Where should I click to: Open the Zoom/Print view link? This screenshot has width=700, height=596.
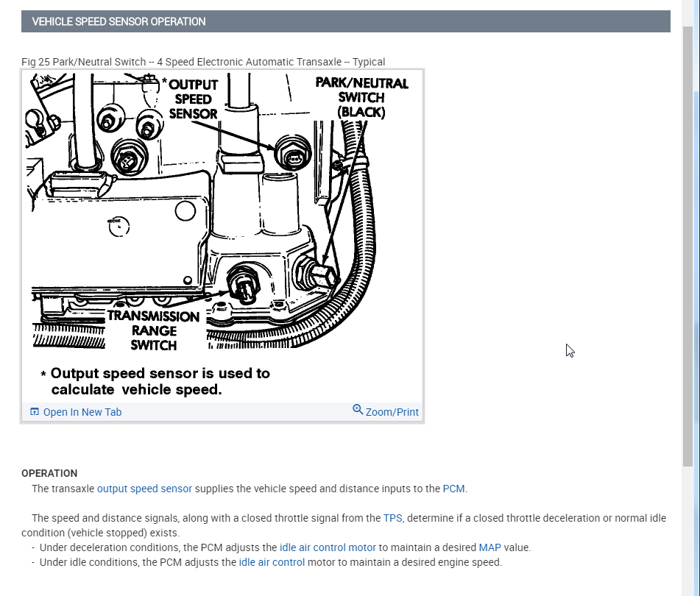(392, 412)
